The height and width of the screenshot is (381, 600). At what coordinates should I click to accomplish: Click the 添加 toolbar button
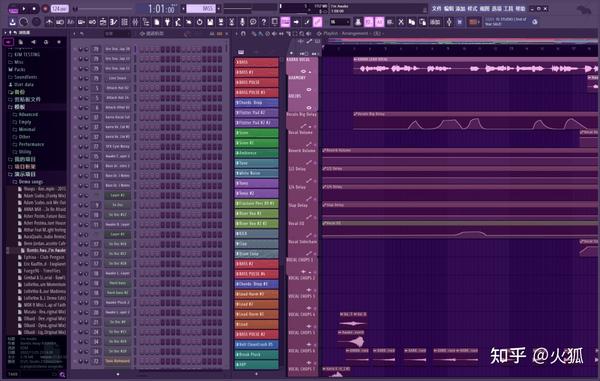[x=435, y=22]
